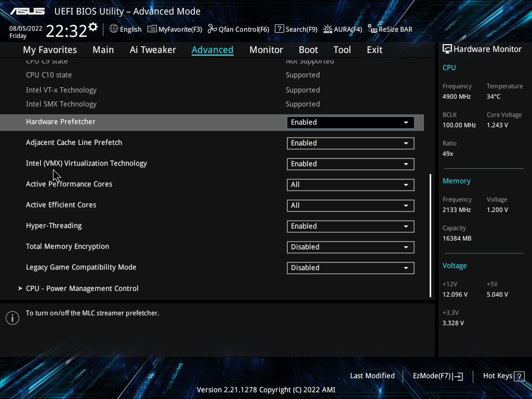Click the 22:32 clock display
This screenshot has width=532, height=399.
tap(66, 31)
